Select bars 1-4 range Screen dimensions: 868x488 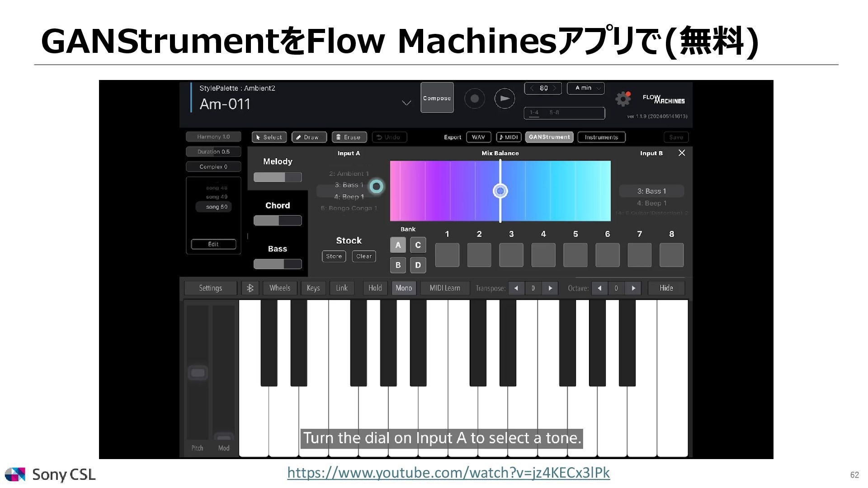(534, 113)
